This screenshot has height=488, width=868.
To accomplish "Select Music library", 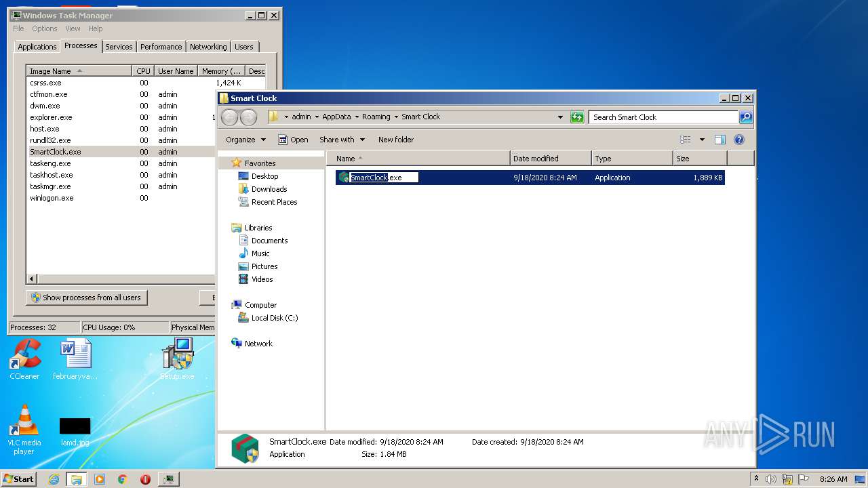I will (260, 253).
